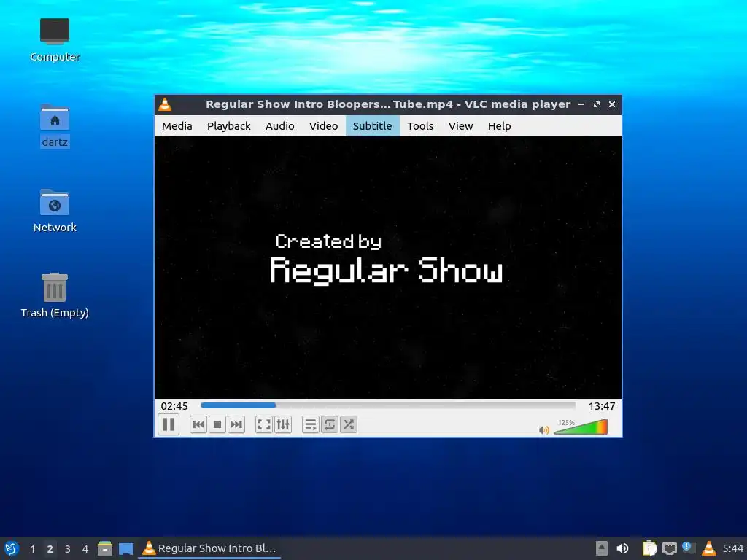The width and height of the screenshot is (747, 560).
Task: Toggle elapsed time display 02:45
Action: point(174,406)
